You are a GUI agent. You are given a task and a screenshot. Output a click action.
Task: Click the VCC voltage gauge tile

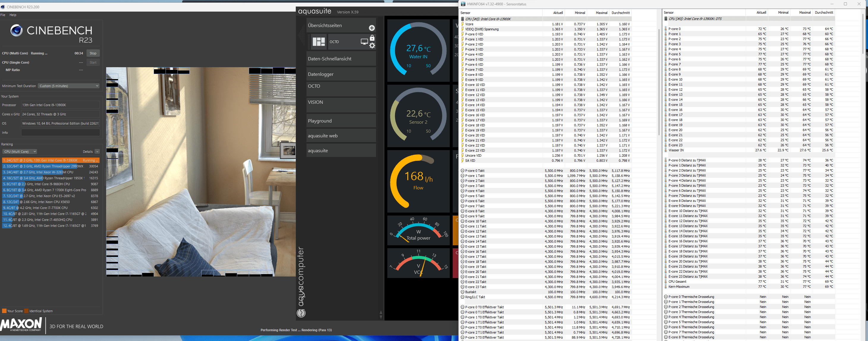418,263
